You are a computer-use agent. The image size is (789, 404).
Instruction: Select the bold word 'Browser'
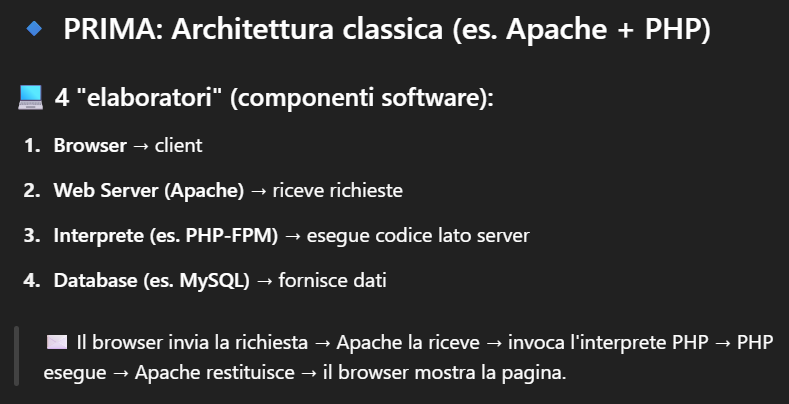[90, 145]
